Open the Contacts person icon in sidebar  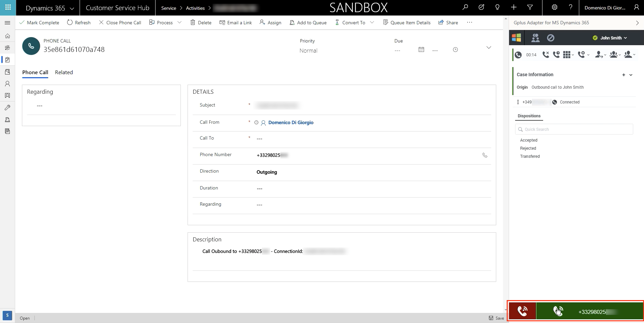tap(7, 84)
